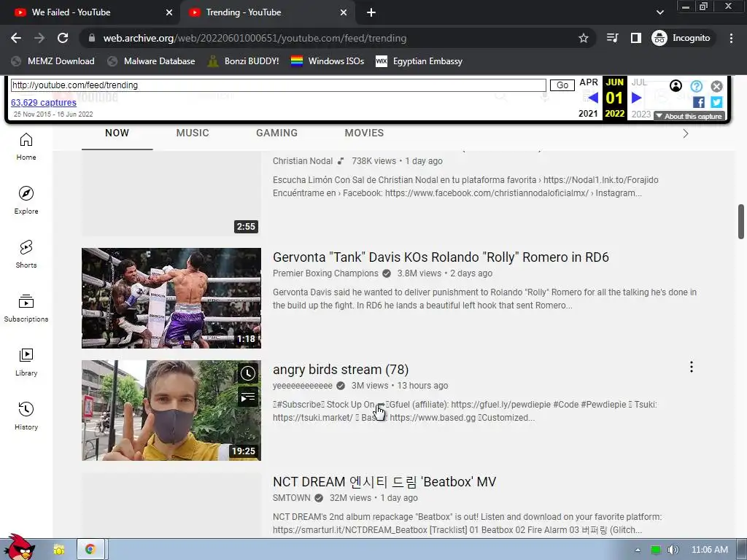Go to next capture with blue right arrow

[x=636, y=98]
